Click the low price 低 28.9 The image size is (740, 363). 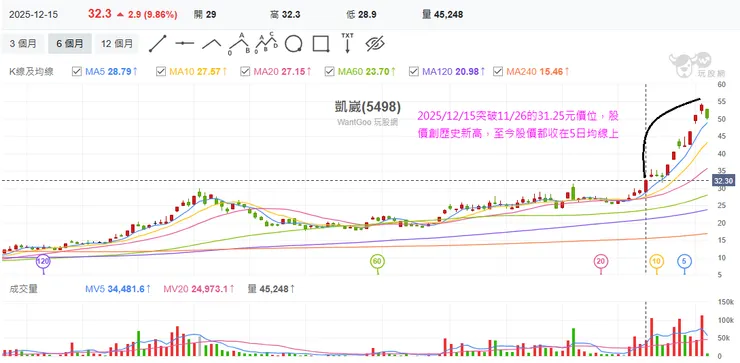361,15
